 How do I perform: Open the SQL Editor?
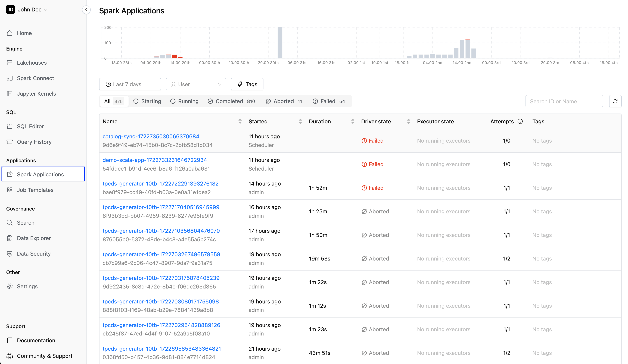[30, 126]
